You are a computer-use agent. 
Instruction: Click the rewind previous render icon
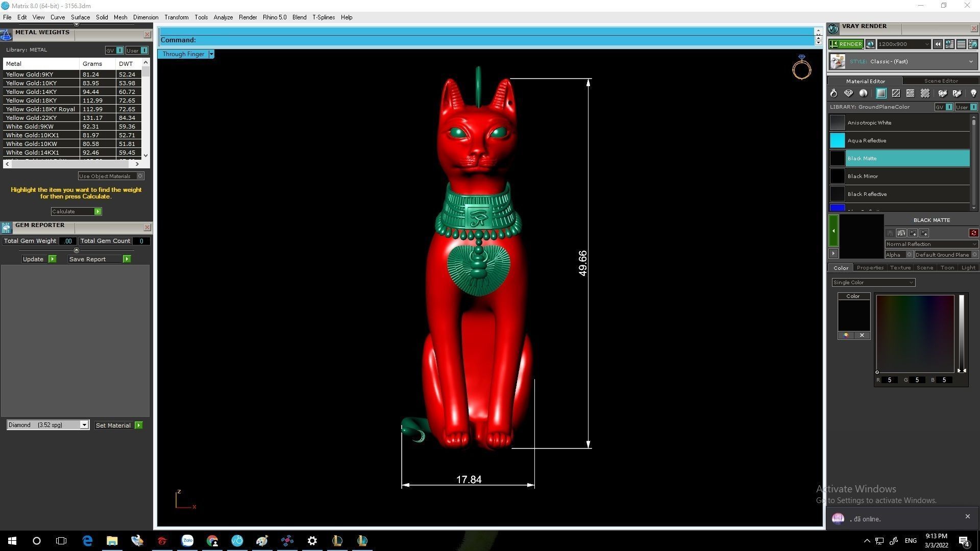tap(938, 44)
